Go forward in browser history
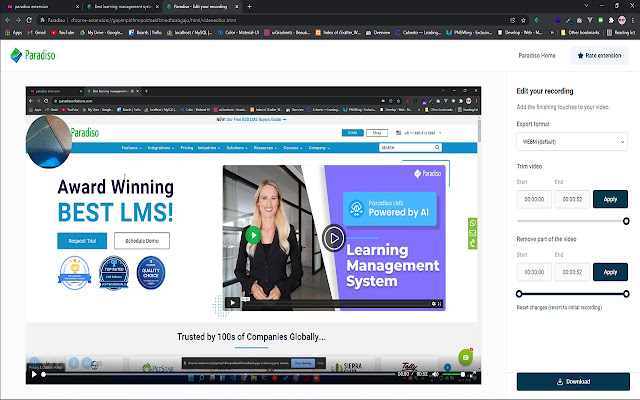640x400 pixels. point(18,20)
